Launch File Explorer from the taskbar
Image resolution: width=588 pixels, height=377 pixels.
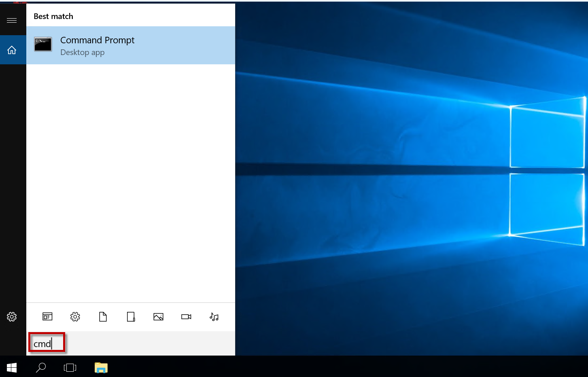click(101, 367)
